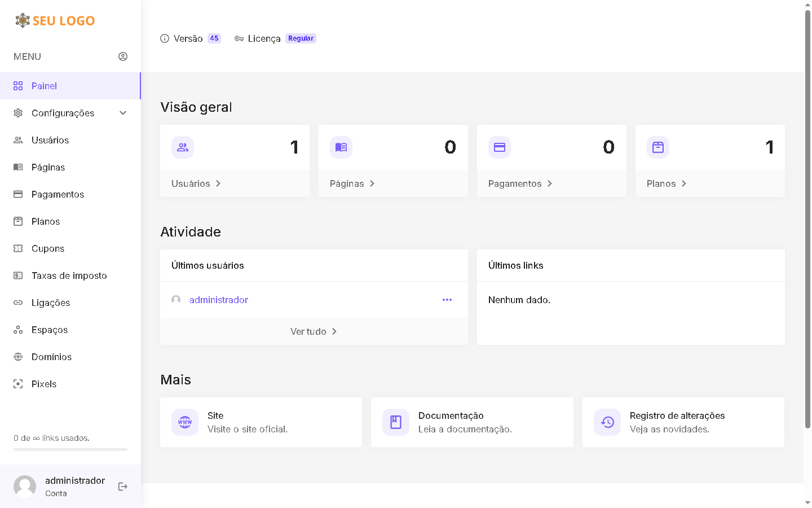Open the three-dot menu for administrador

pyautogui.click(x=447, y=300)
